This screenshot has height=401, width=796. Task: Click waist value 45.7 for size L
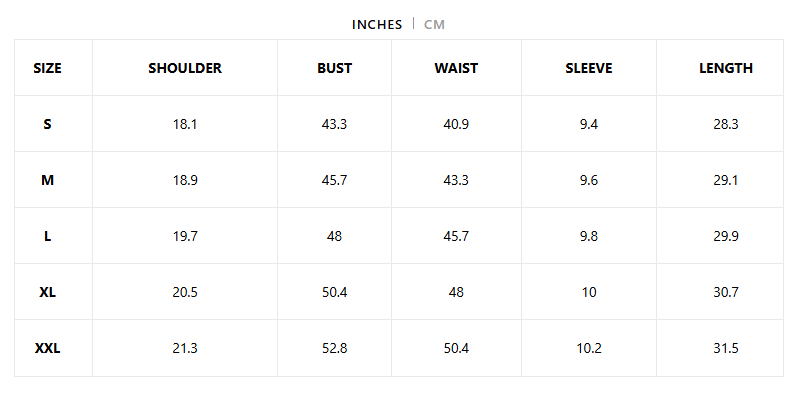pos(456,236)
